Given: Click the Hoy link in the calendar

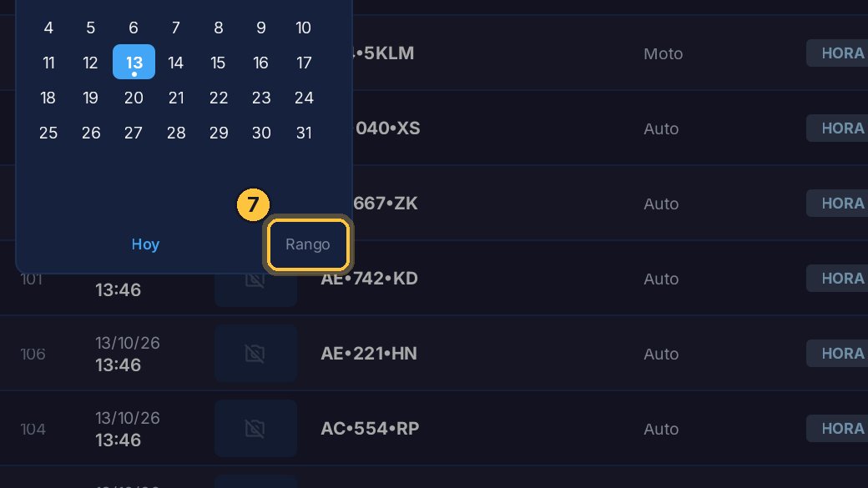Looking at the screenshot, I should (145, 244).
